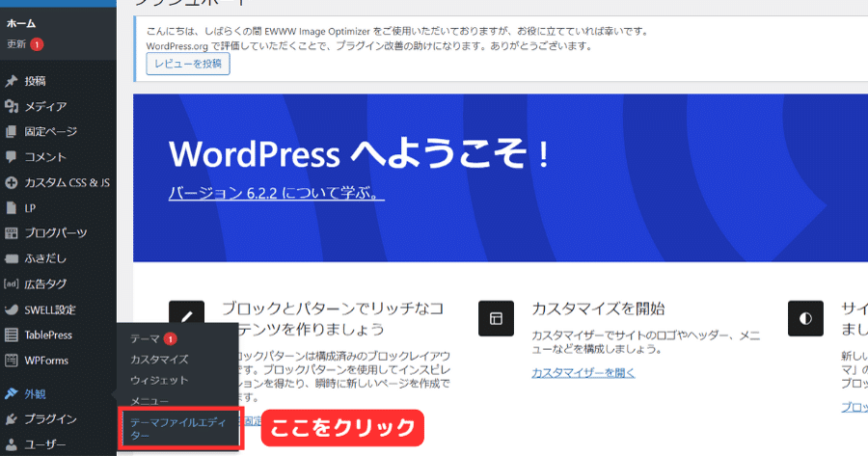The width and height of the screenshot is (868, 456).
Task: Click the plug icon beside プラグイン
Action: click(11, 419)
